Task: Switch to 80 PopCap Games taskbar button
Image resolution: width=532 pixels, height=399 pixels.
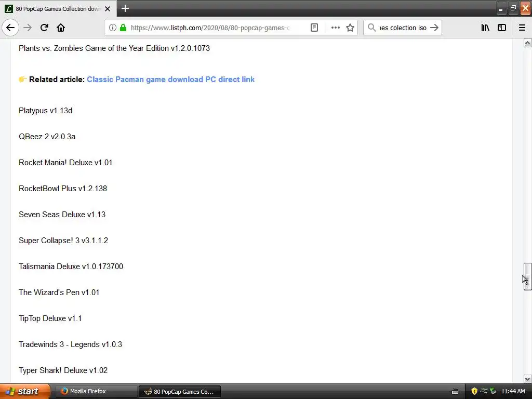Action: coord(180,392)
